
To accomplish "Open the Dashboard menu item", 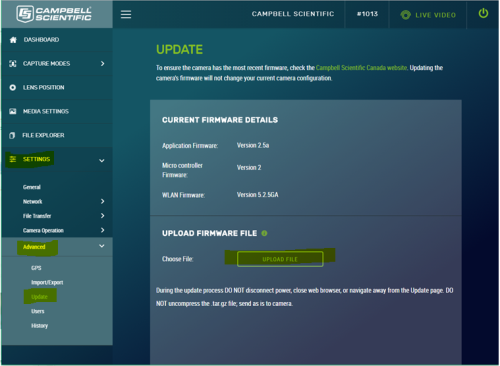I will 41,40.
